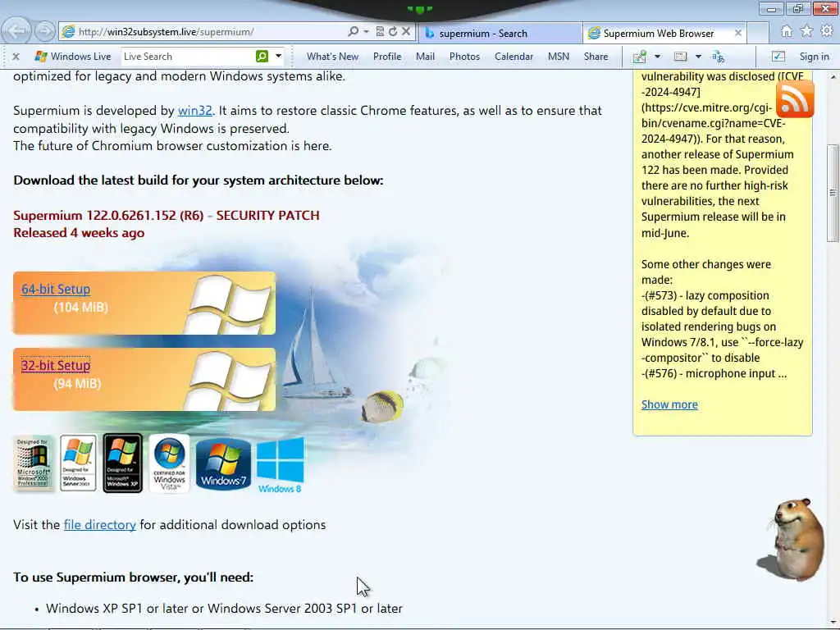Viewport: 840px width, 630px height.
Task: Open Calendar in Windows Live toolbar
Action: pos(514,57)
